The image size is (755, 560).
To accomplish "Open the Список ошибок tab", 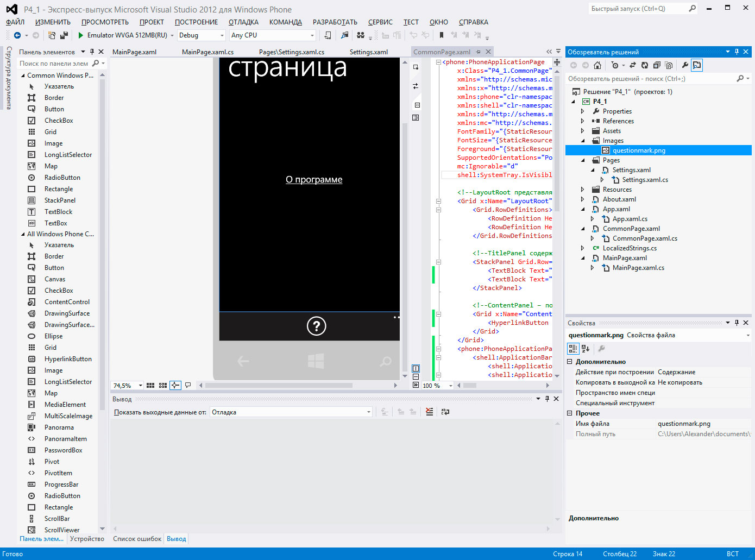I will coord(137,539).
